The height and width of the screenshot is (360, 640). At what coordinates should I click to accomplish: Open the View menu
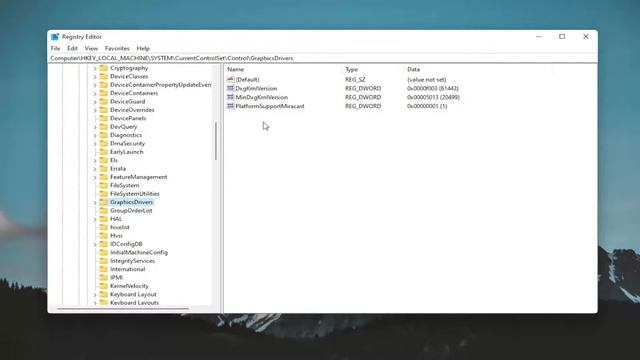pyautogui.click(x=91, y=48)
